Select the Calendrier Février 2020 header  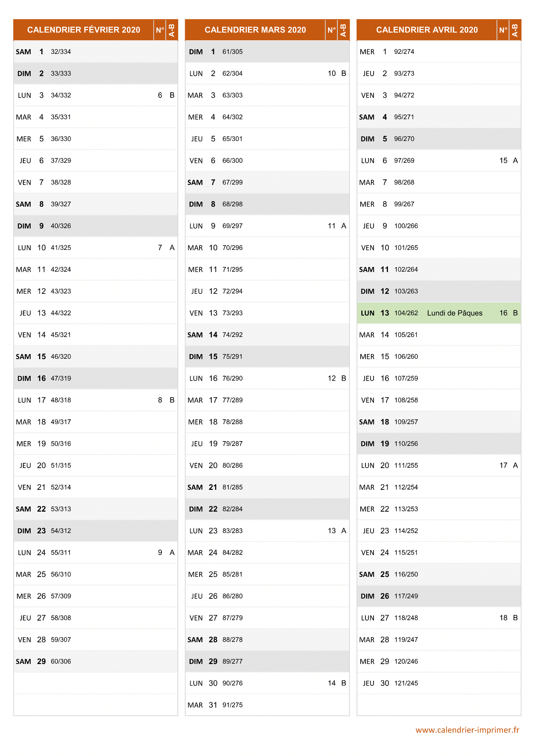(x=84, y=30)
